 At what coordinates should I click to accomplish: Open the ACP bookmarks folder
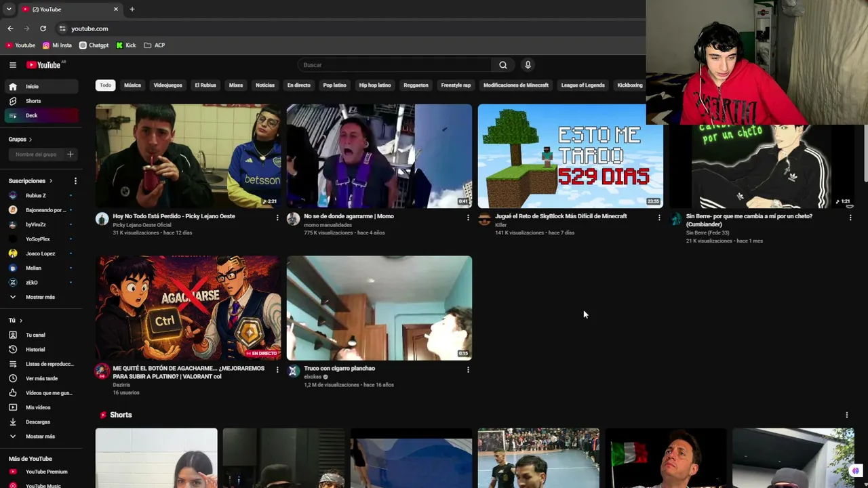155,45
